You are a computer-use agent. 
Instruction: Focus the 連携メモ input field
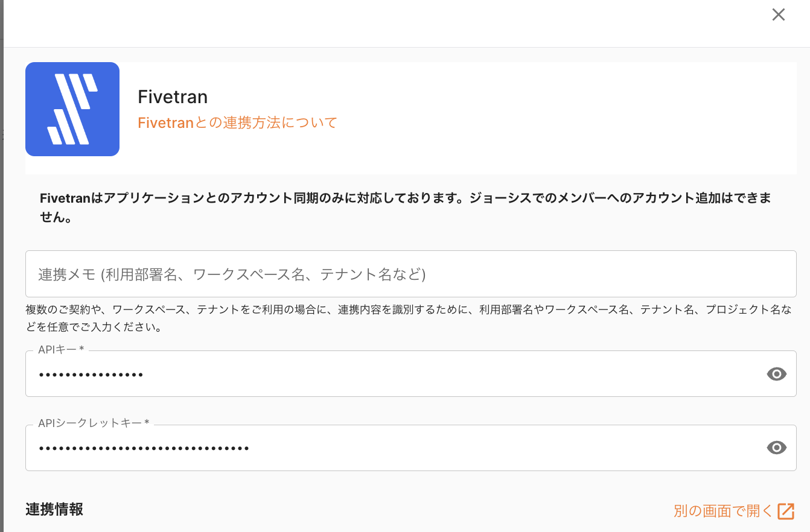point(410,274)
